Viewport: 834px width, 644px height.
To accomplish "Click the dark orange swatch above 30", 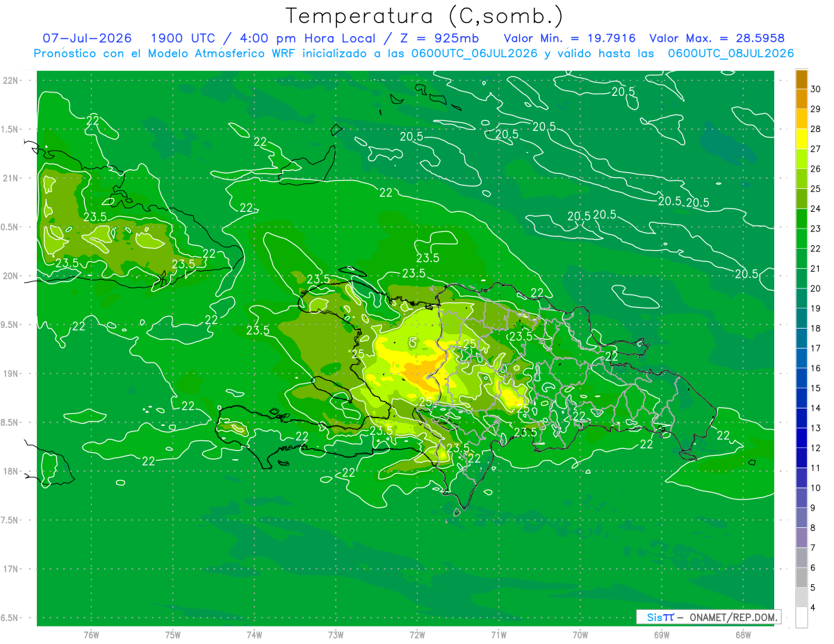I will pyautogui.click(x=801, y=79).
